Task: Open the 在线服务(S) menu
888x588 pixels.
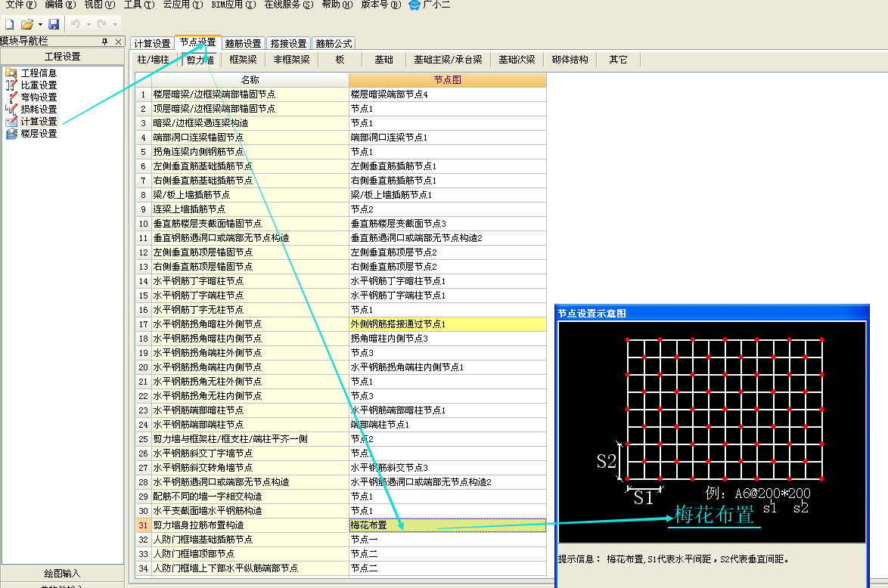Action: [x=289, y=5]
